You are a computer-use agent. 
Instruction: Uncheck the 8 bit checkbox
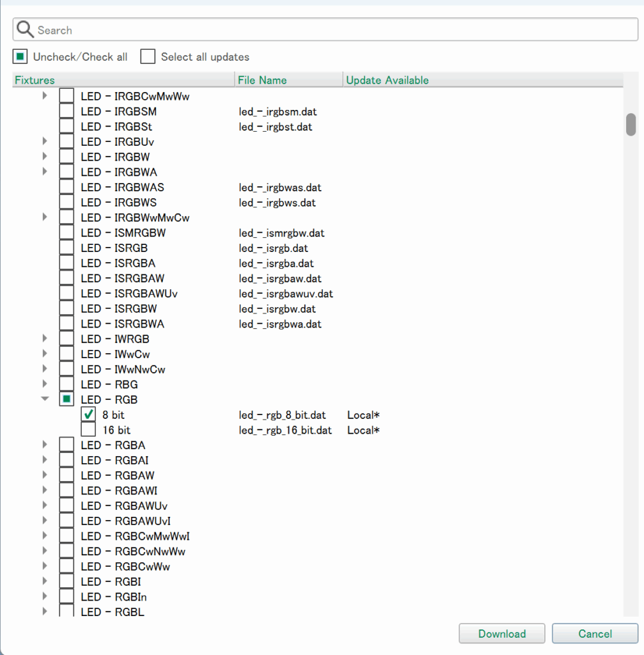[x=88, y=414]
